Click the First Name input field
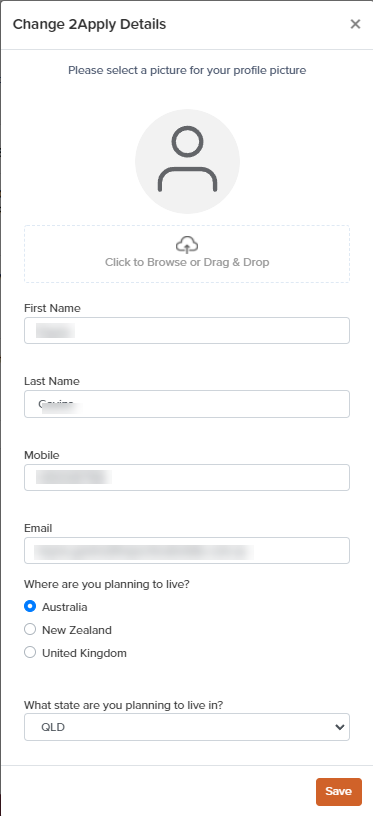The width and height of the screenshot is (373, 816). click(187, 330)
